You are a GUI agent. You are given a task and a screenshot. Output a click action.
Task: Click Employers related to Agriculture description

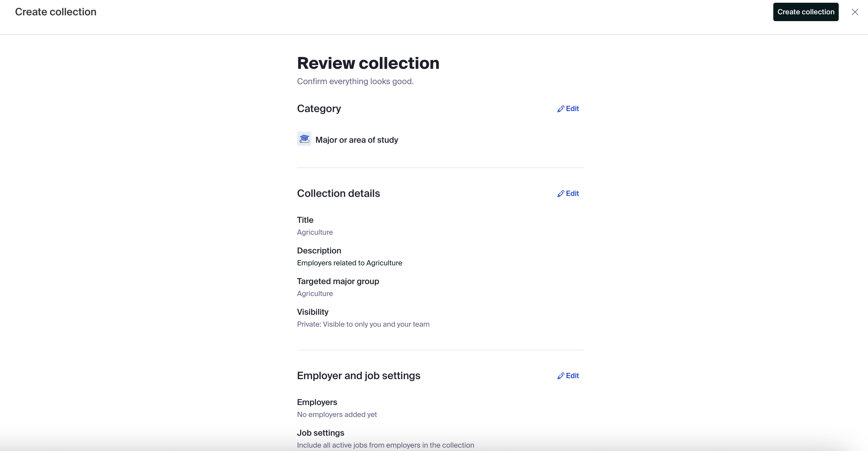tap(350, 263)
